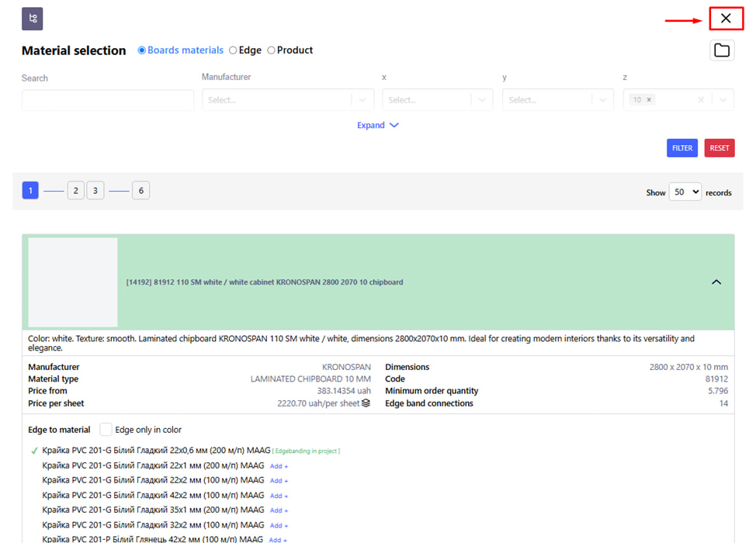Image resolution: width=756 pixels, height=543 pixels.
Task: Click into the Search input field
Action: (108, 100)
